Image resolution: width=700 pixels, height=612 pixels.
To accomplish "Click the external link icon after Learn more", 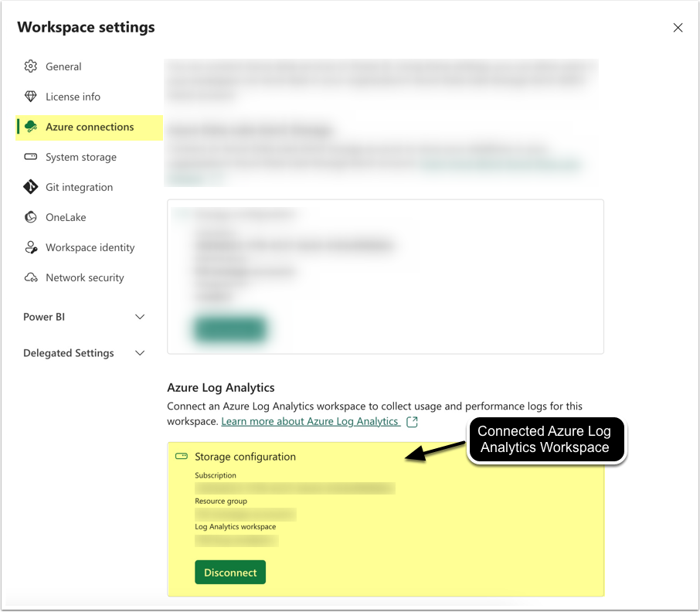I will pyautogui.click(x=412, y=421).
